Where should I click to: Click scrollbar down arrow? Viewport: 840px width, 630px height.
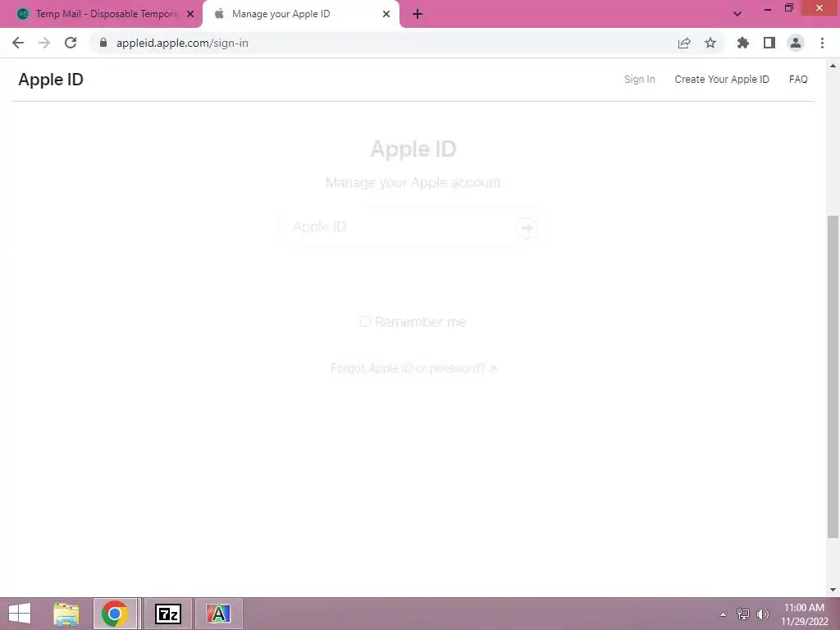pos(833,590)
